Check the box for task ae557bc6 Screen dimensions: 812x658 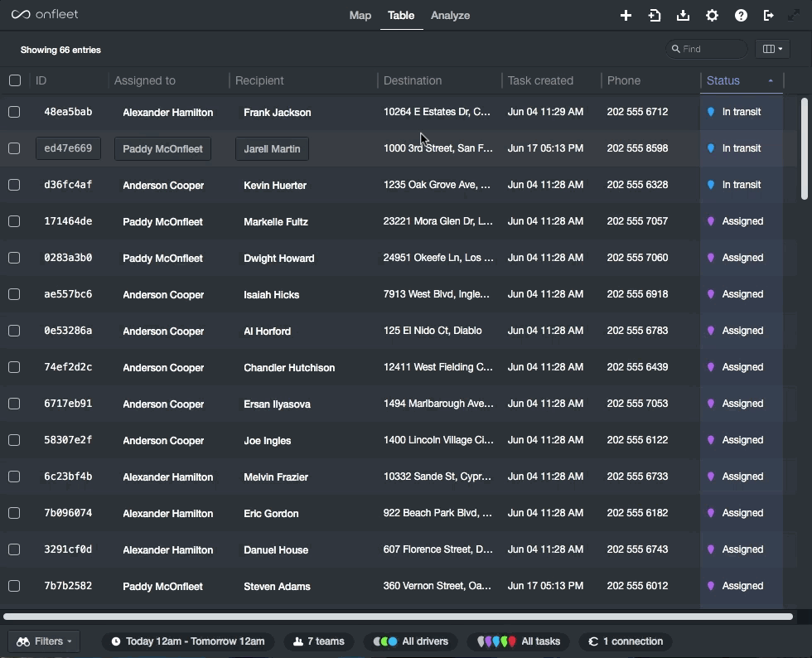tap(15, 294)
